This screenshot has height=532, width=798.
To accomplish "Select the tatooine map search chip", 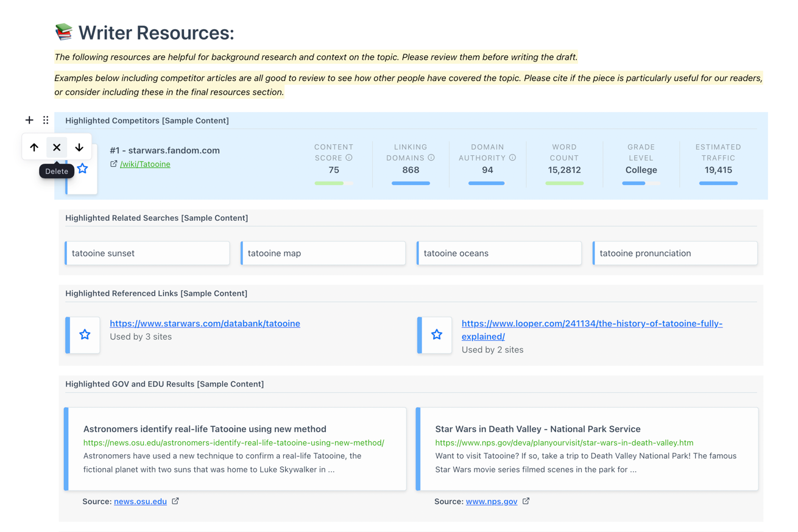I will click(323, 253).
